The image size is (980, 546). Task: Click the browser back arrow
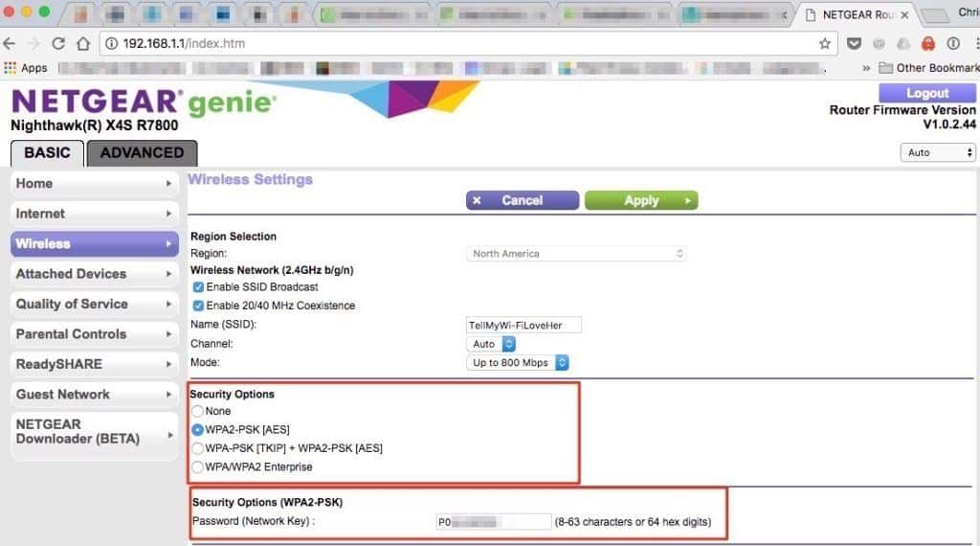pyautogui.click(x=10, y=43)
